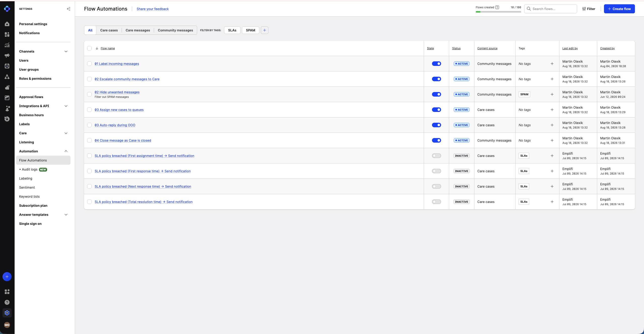Open the cloud with plus icon

[7, 87]
